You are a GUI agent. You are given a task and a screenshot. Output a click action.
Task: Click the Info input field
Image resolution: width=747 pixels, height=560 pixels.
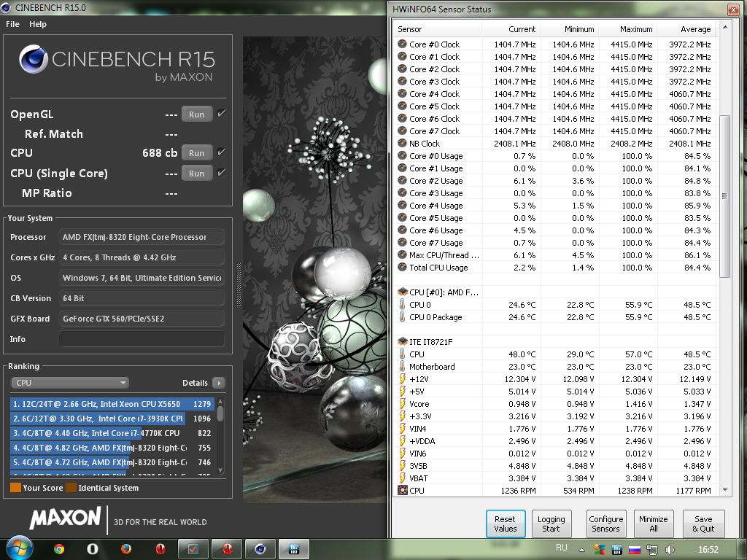tap(142, 339)
